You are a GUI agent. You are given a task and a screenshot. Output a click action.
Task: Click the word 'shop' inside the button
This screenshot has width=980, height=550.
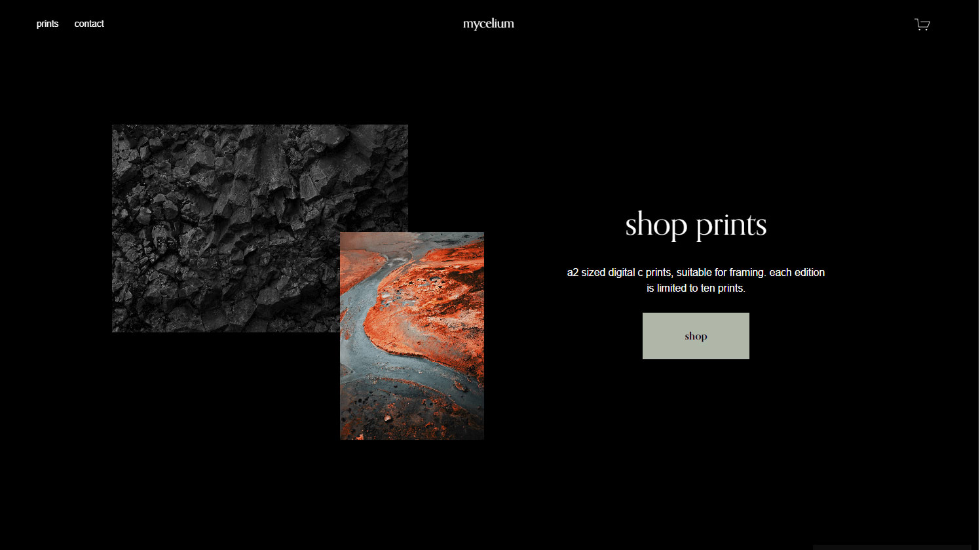tap(696, 336)
